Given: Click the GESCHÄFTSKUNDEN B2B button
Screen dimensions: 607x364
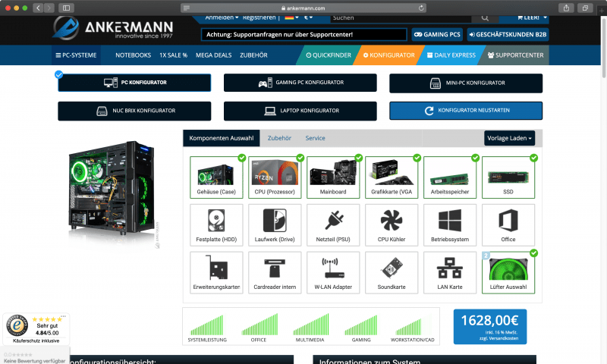Looking at the screenshot, I should point(508,34).
